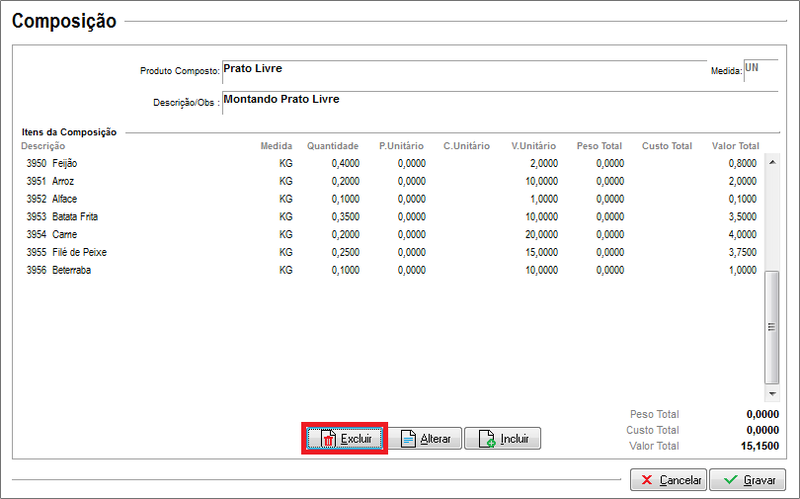Viewport: 800px width, 499px height.
Task: Cancel the composition with the red X
Action: coord(668,480)
